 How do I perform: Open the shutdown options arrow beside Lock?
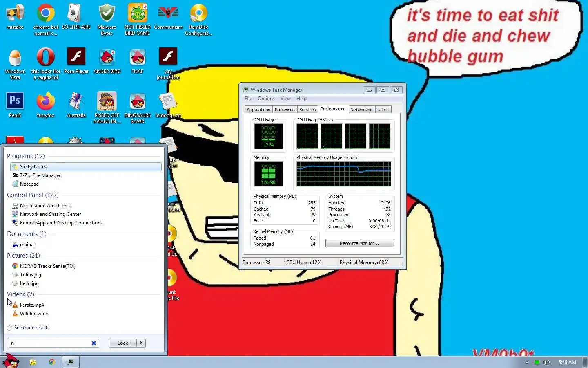[141, 343]
